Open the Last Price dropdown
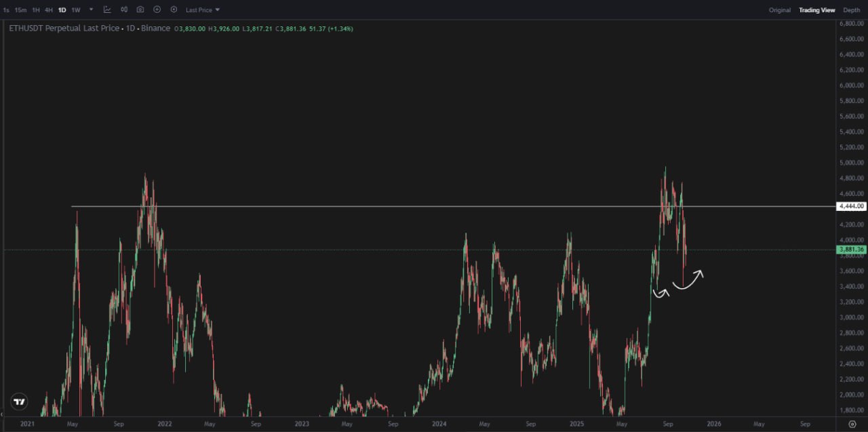 click(x=203, y=10)
